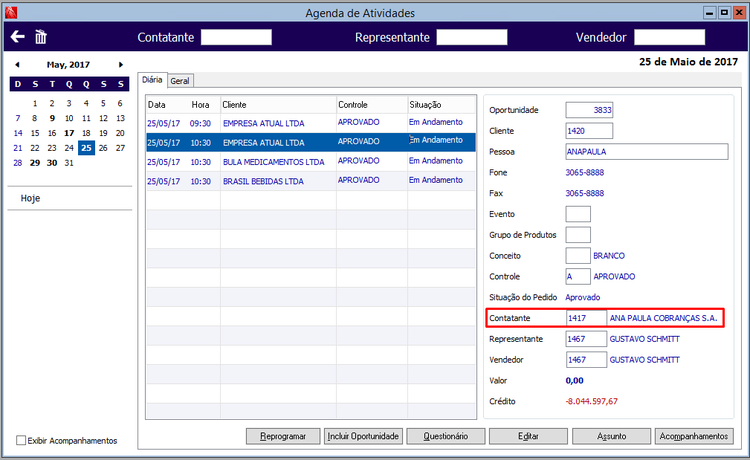Click the back arrow icon
This screenshot has height=460, width=750.
18,36
